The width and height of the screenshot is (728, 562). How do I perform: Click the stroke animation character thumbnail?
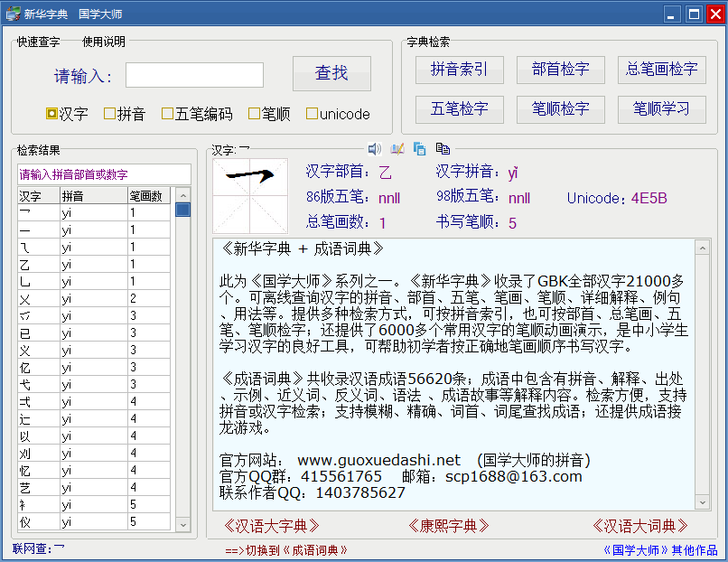point(250,195)
